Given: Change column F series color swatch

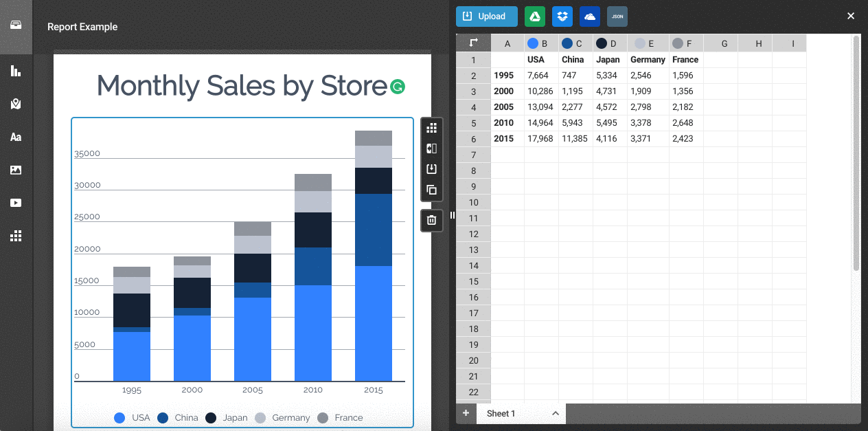Looking at the screenshot, I should (678, 43).
